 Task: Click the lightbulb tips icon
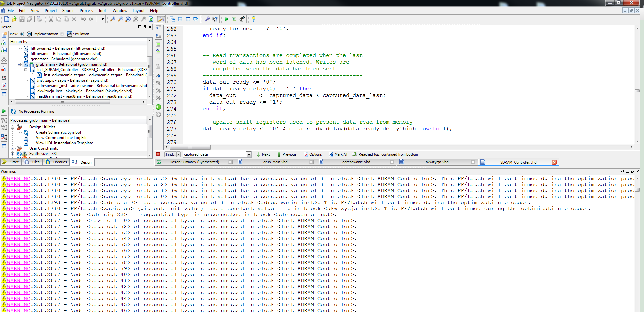tap(253, 19)
